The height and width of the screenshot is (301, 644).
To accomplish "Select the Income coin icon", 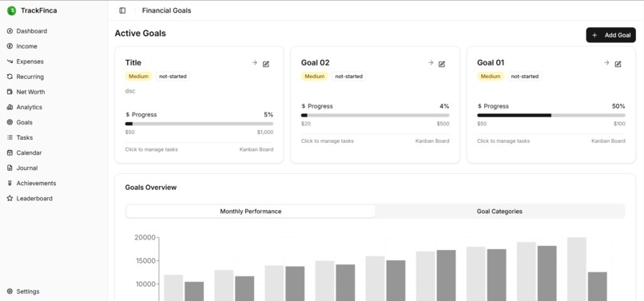I will point(10,46).
